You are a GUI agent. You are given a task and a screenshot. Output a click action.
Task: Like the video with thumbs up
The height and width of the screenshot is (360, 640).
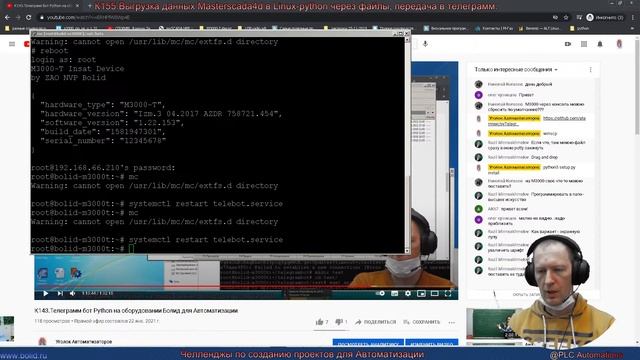[x=322, y=322]
